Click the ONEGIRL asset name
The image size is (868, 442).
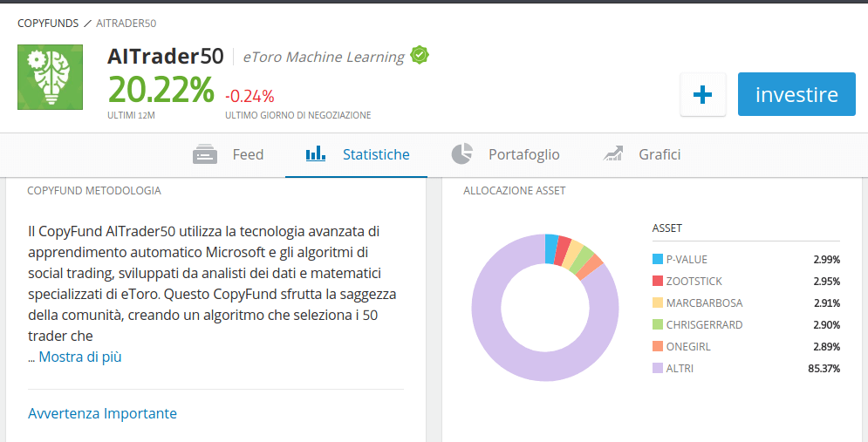688,347
